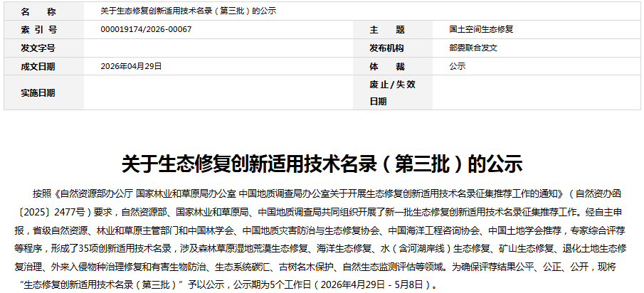This screenshot has width=644, height=293.
Task: Click the 索引号 label
Action: pyautogui.click(x=38, y=30)
